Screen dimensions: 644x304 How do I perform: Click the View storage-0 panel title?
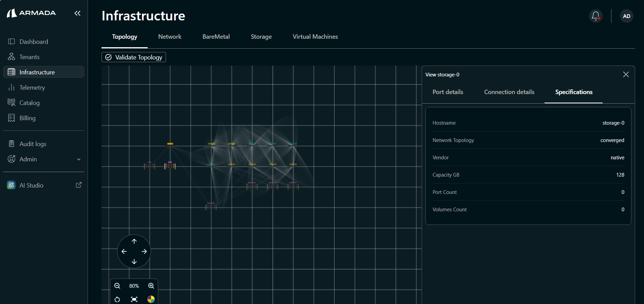pyautogui.click(x=442, y=75)
